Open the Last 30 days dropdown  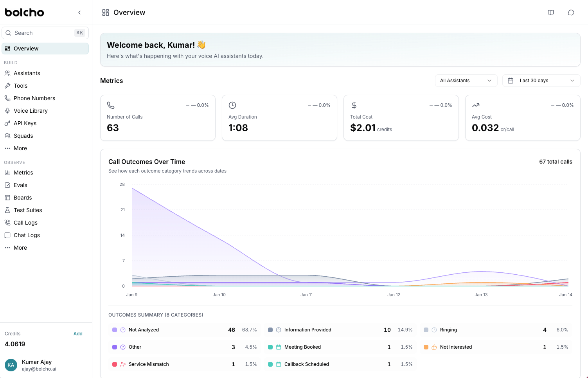point(541,81)
